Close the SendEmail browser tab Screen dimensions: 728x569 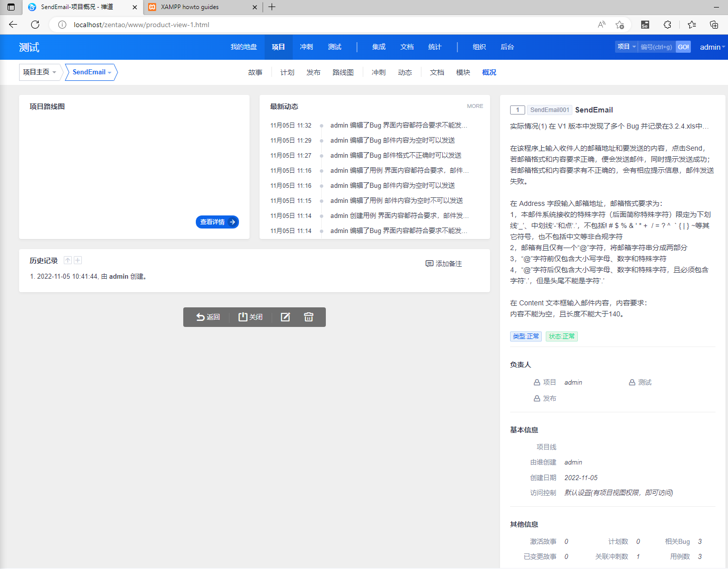[135, 7]
